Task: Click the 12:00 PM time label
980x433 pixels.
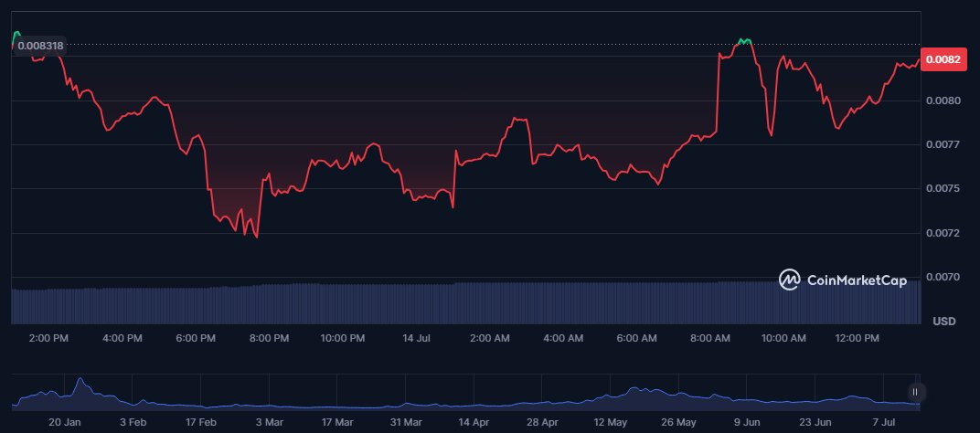Action: pos(857,338)
